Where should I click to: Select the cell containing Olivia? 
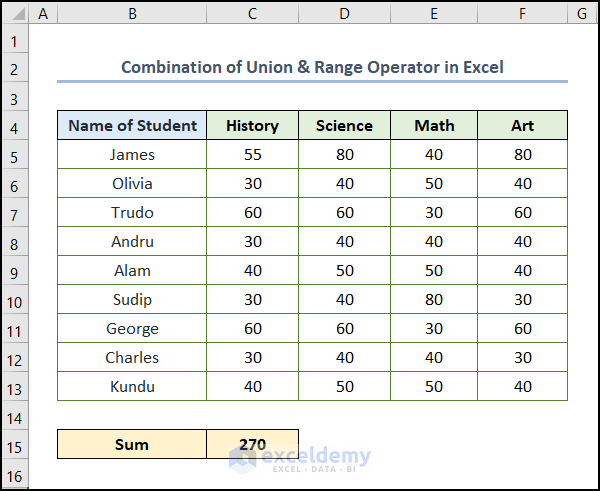pyautogui.click(x=132, y=184)
